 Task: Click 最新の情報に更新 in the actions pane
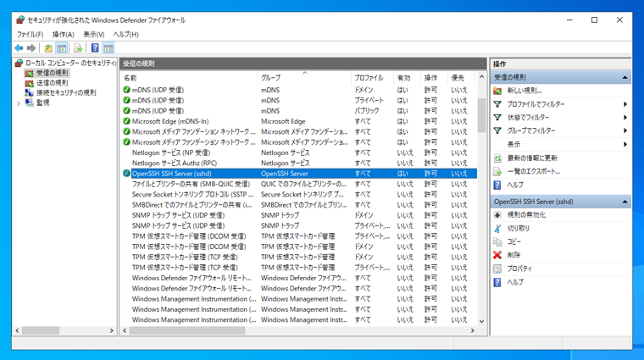532,158
